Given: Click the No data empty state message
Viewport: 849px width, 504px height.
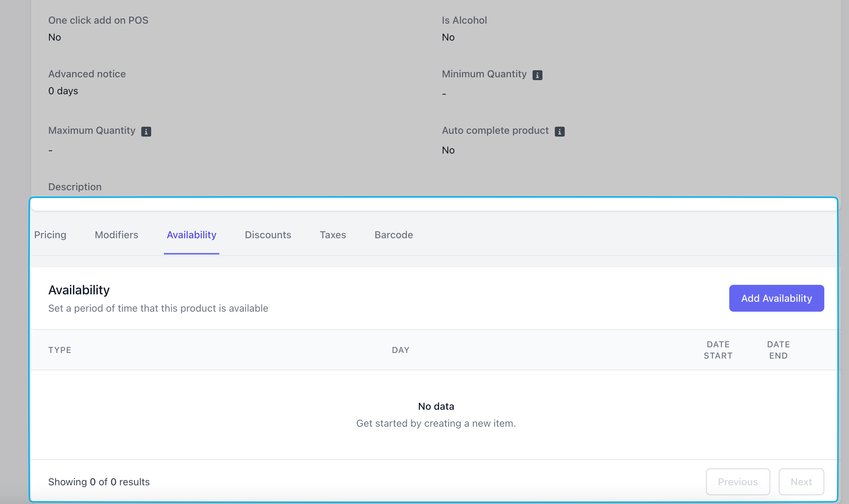Looking at the screenshot, I should [x=436, y=406].
